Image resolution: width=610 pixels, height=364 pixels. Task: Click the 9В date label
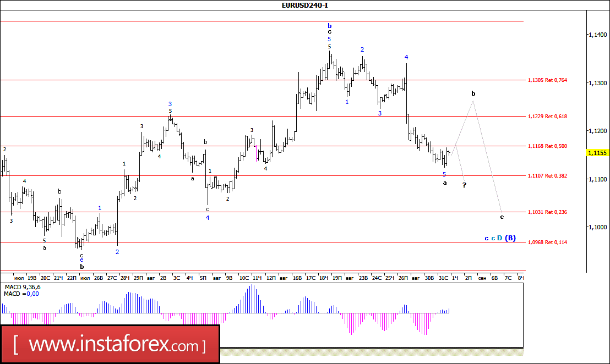point(229,278)
